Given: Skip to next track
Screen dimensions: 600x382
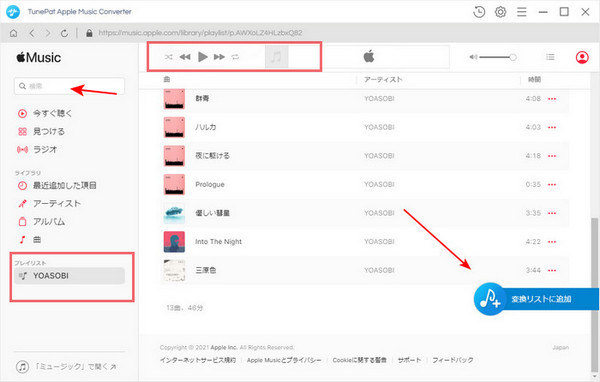Looking at the screenshot, I should [219, 57].
